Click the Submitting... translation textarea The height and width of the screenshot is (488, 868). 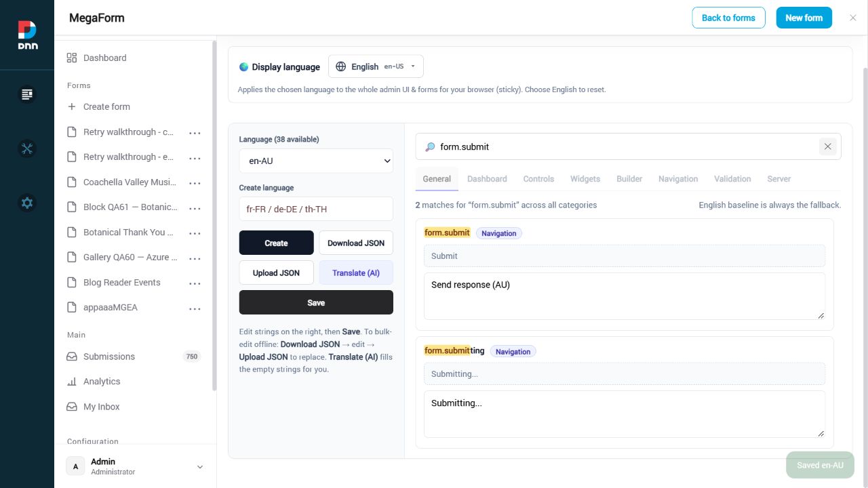click(624, 414)
